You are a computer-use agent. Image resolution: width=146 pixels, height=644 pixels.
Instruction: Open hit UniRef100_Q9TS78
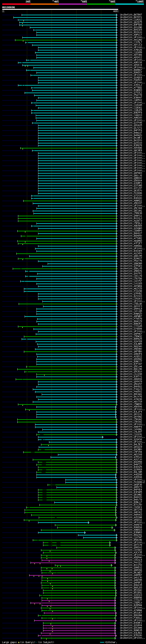click(x=131, y=545)
